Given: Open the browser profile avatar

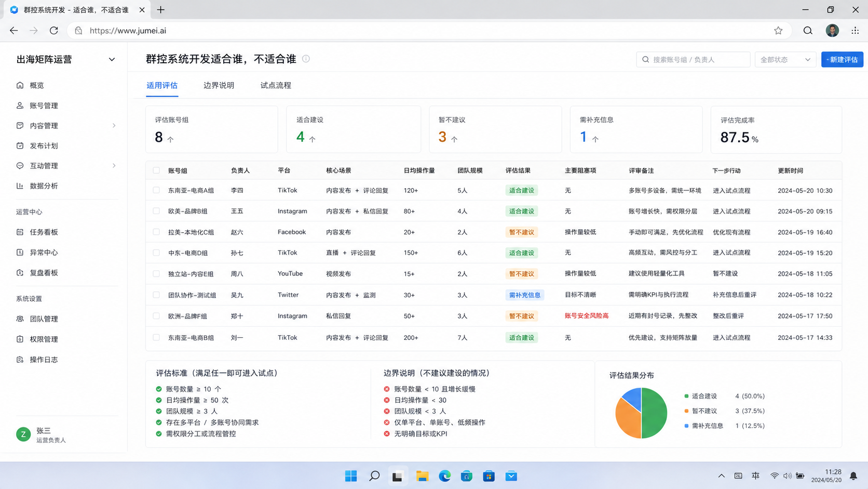Looking at the screenshot, I should click(832, 31).
